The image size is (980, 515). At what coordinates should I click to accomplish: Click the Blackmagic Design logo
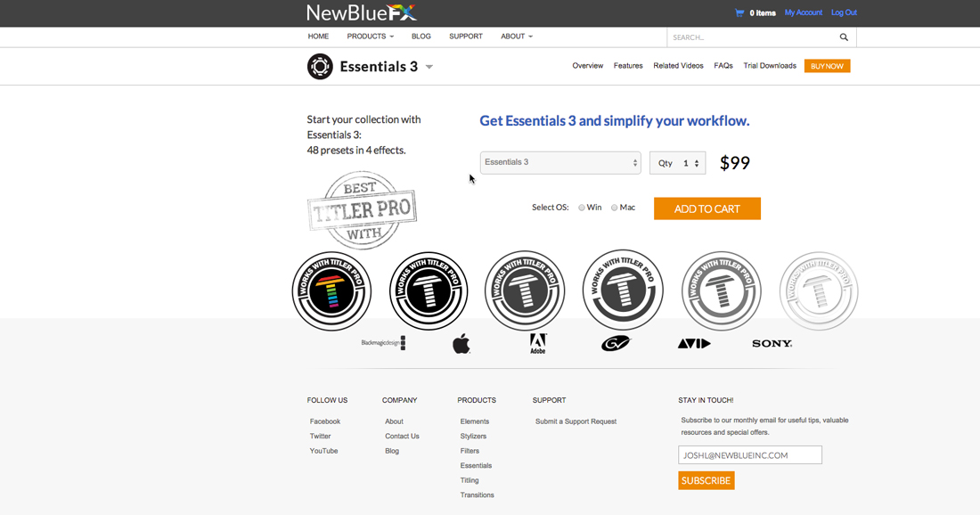click(x=383, y=343)
